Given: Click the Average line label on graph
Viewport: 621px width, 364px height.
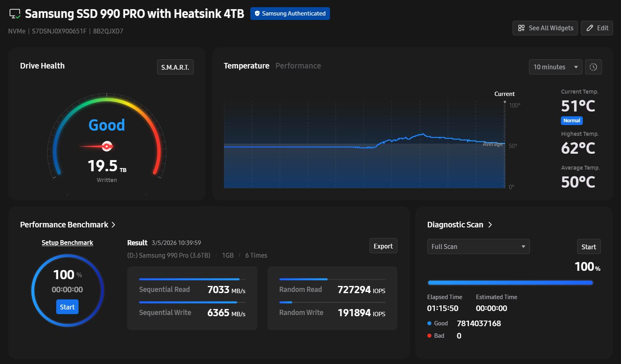Looking at the screenshot, I should point(493,144).
